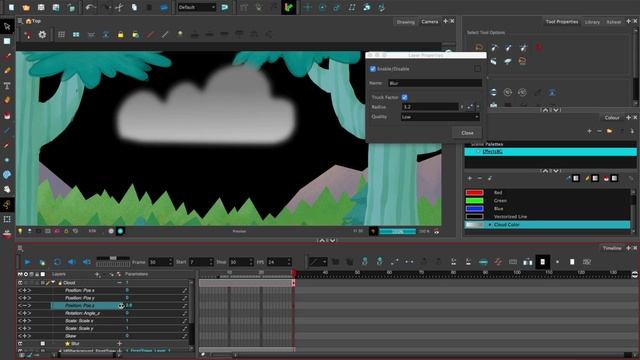Select the Text tool in left toolbar
This screenshot has height=360, width=640.
[7, 86]
